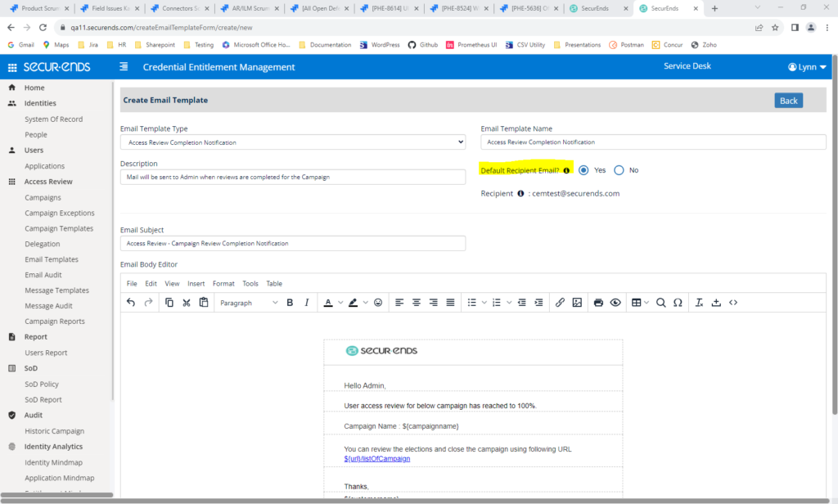Preview the email body with eye icon

click(615, 303)
